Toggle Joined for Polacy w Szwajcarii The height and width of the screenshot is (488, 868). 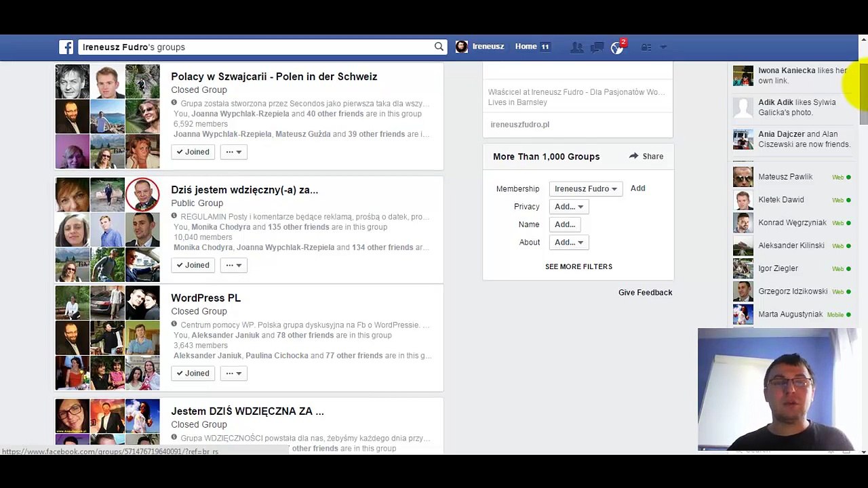(193, 152)
